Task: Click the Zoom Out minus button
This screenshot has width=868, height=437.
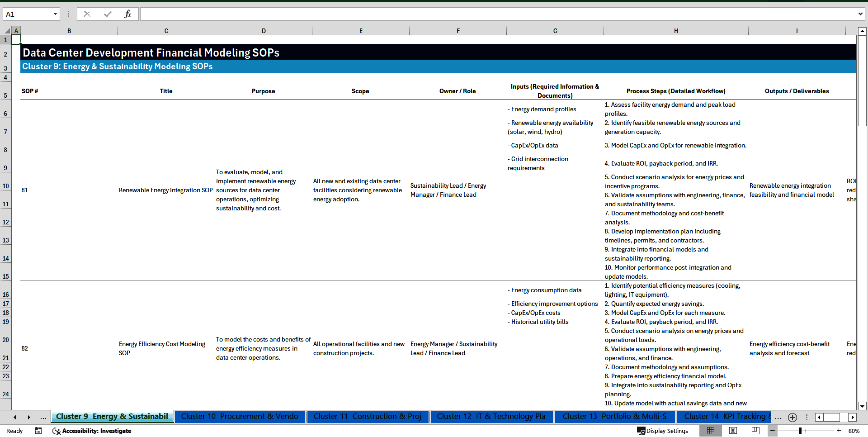Action: click(773, 431)
